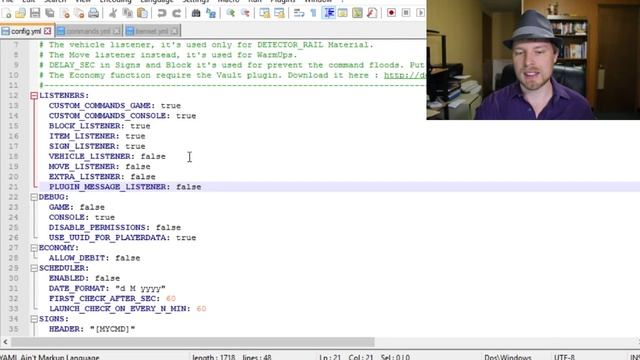Click the 'SIGN_LISTENER: true' line
This screenshot has width=640, height=360.
[x=97, y=146]
